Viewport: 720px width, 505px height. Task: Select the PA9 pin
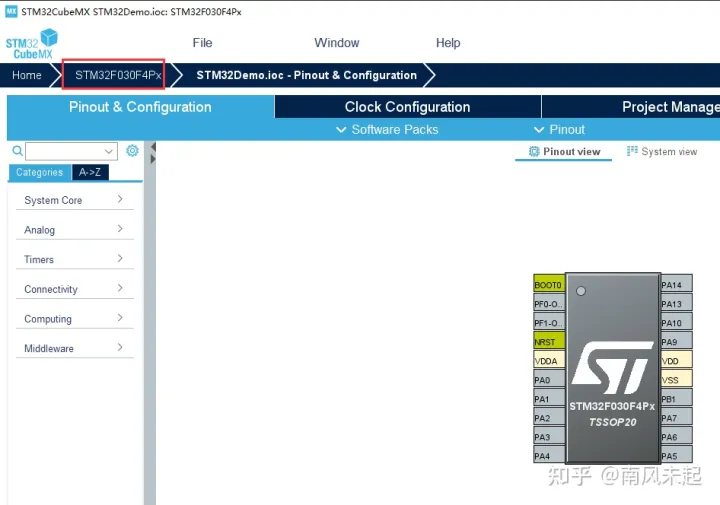[x=677, y=342]
